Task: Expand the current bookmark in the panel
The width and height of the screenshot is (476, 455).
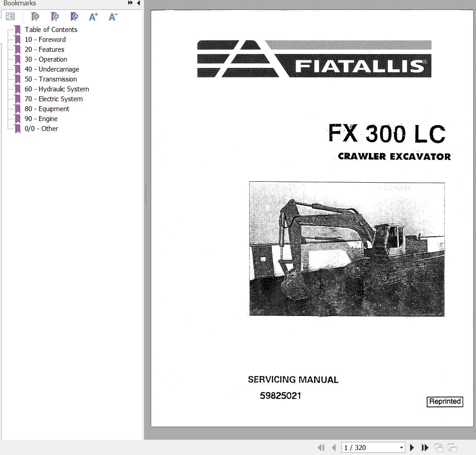Action: pos(74,17)
